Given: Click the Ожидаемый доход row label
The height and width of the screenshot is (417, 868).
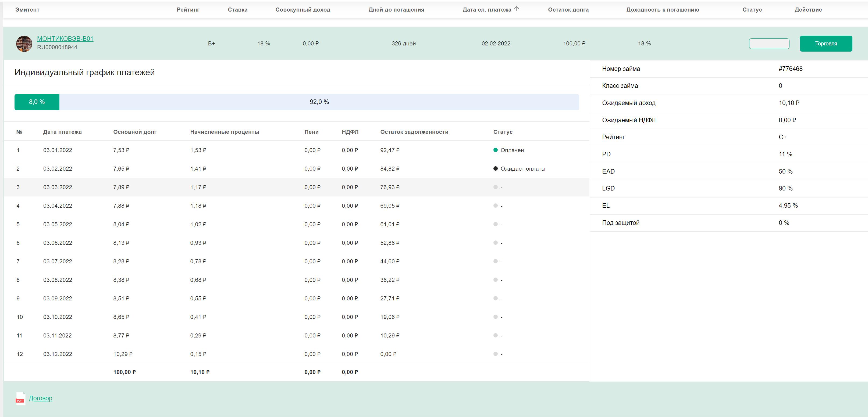Looking at the screenshot, I should [x=629, y=103].
